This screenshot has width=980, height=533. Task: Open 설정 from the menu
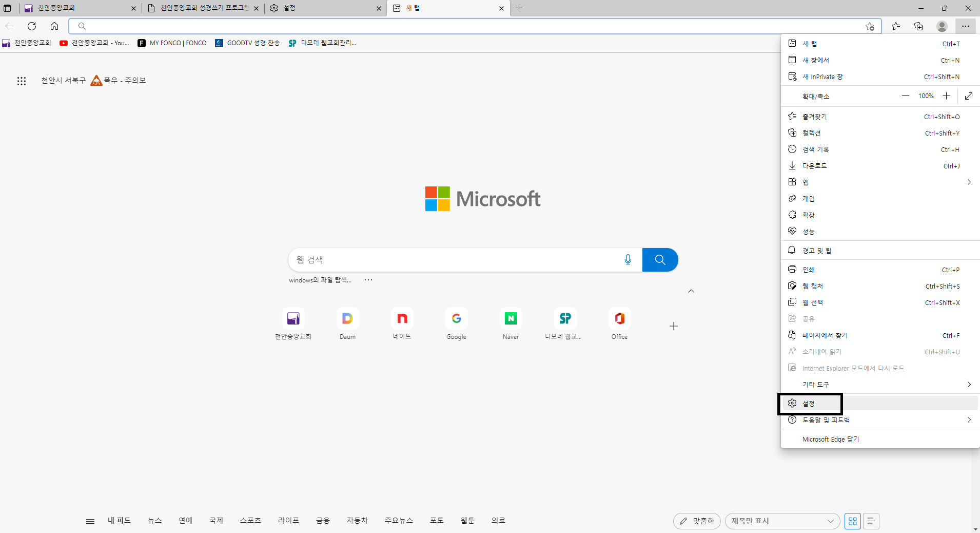tap(880, 404)
